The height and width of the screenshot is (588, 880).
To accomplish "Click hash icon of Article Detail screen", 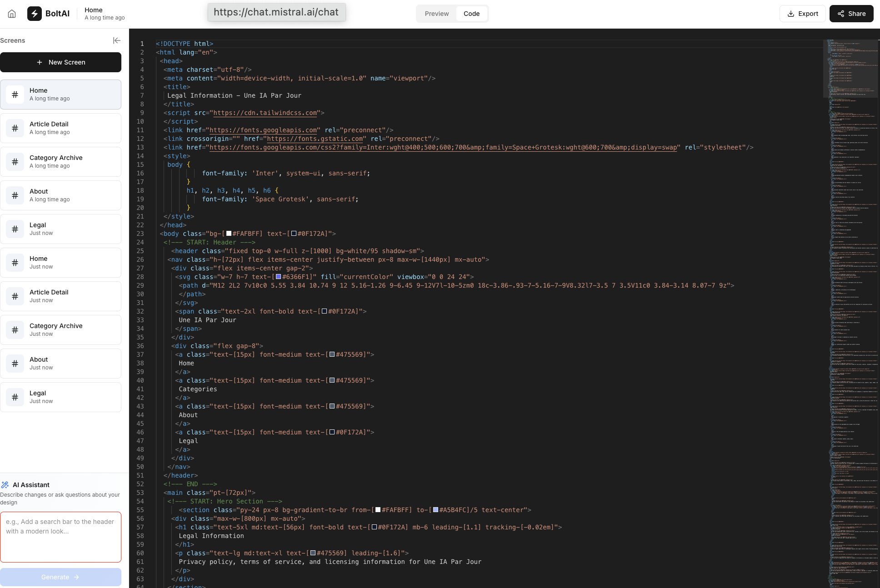I will [x=15, y=128].
